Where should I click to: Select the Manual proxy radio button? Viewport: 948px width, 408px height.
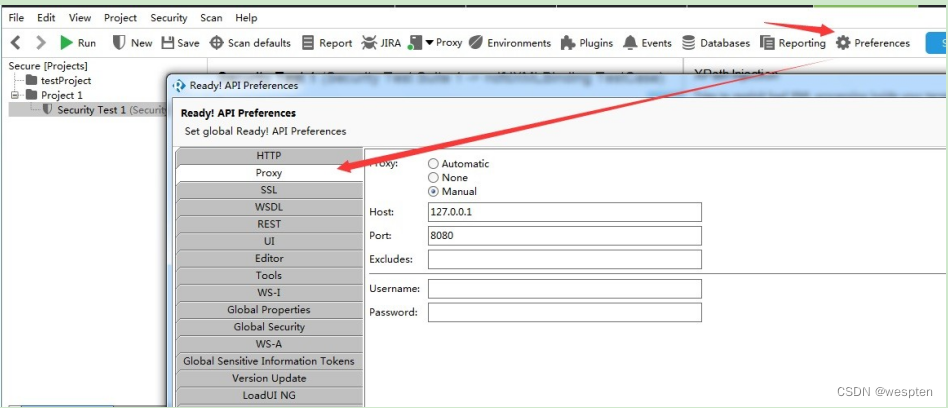tap(433, 191)
